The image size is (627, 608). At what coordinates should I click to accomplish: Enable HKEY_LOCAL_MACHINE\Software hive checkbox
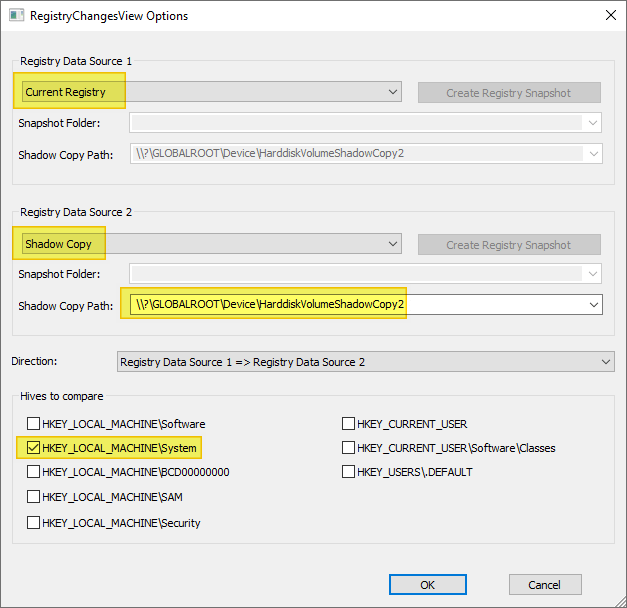[x=33, y=423]
